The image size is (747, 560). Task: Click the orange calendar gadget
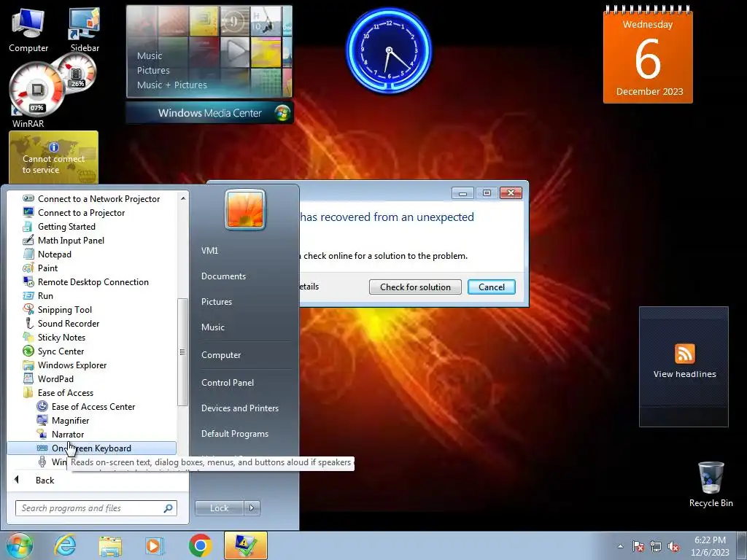coord(648,55)
